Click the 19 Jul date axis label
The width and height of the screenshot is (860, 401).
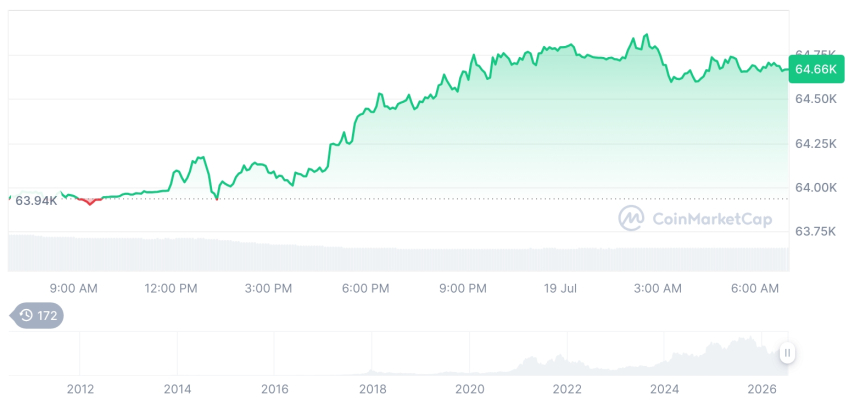pos(560,289)
